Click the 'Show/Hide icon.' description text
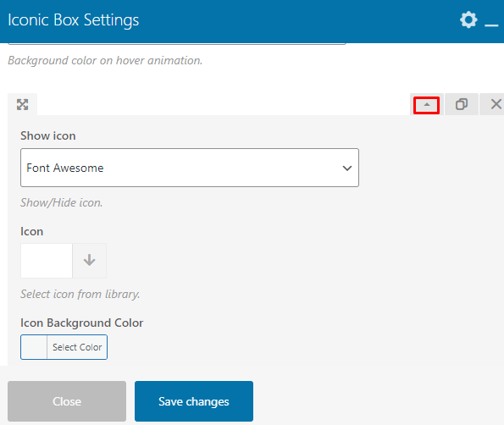Image resolution: width=504 pixels, height=425 pixels. pyautogui.click(x=61, y=202)
